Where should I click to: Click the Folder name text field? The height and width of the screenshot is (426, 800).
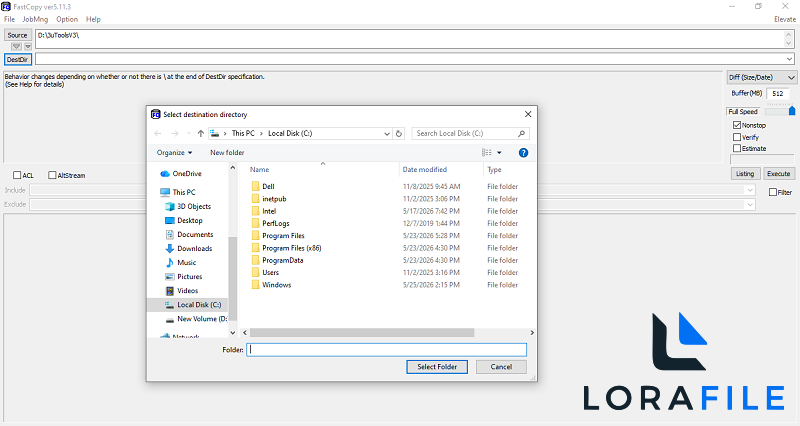click(x=386, y=349)
